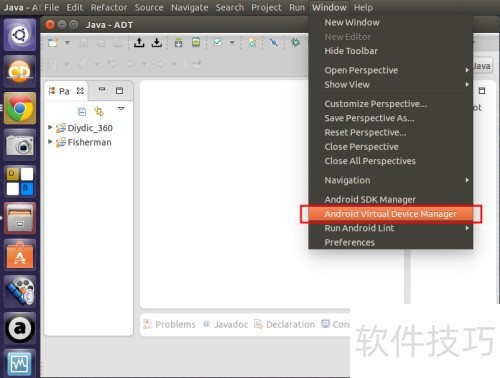This screenshot has height=378, width=500.
Task: Expand the Fisherman project tree
Action: pos(50,142)
